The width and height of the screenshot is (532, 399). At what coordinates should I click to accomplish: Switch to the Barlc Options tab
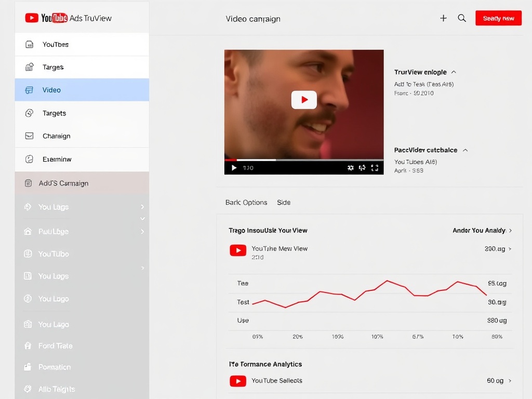tap(246, 203)
